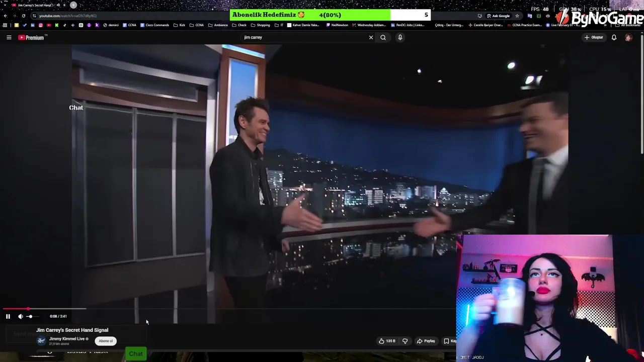644x362 pixels.
Task: Click the green Chat button
Action: coord(136,353)
